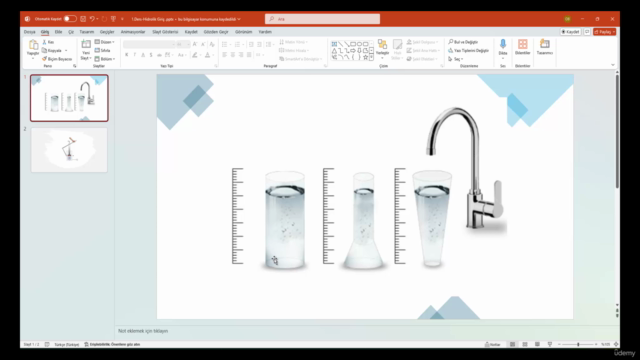This screenshot has width=640, height=360.
Task: Open the Geçişler ribbon tab
Action: pyautogui.click(x=107, y=32)
